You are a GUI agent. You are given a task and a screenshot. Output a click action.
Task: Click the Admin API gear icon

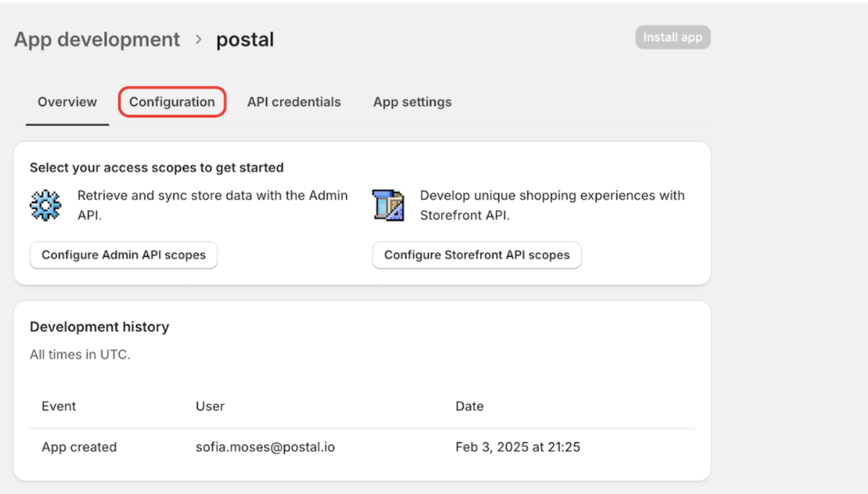(x=45, y=205)
